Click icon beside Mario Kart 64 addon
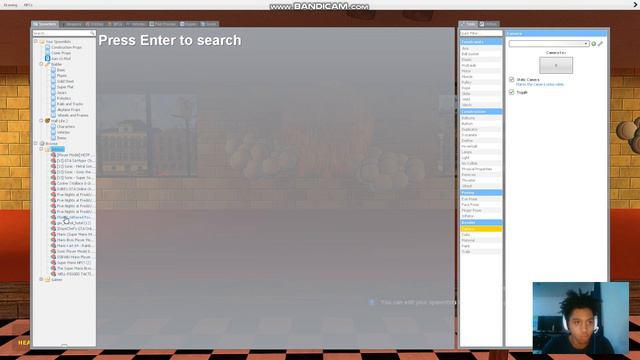The image size is (640, 360). click(x=53, y=246)
